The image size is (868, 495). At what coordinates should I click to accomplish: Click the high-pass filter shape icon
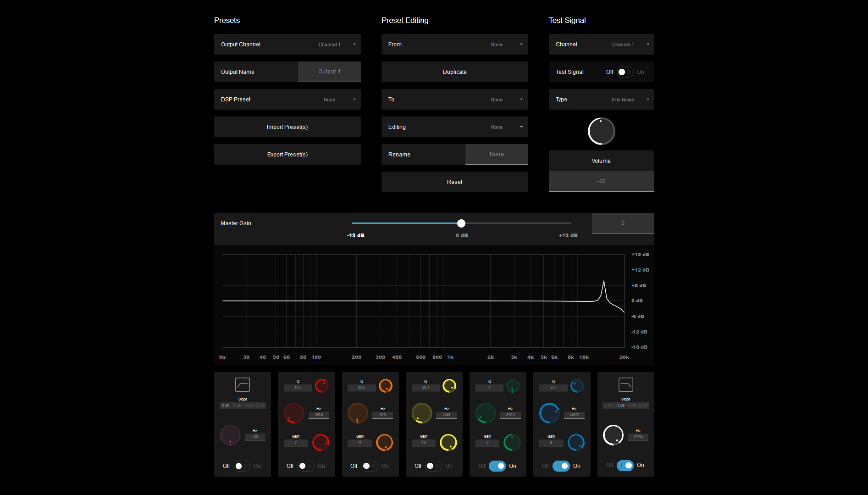click(x=242, y=384)
